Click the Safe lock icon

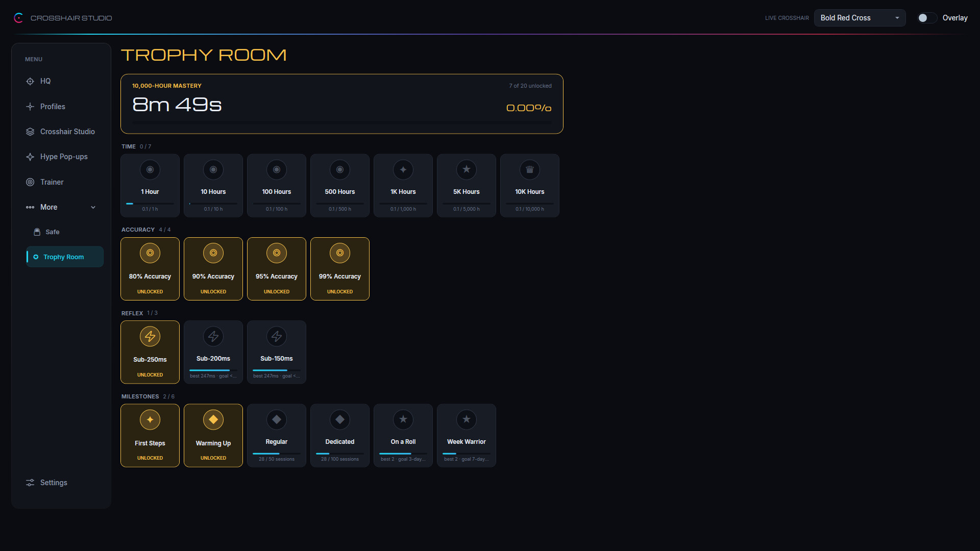(x=37, y=232)
